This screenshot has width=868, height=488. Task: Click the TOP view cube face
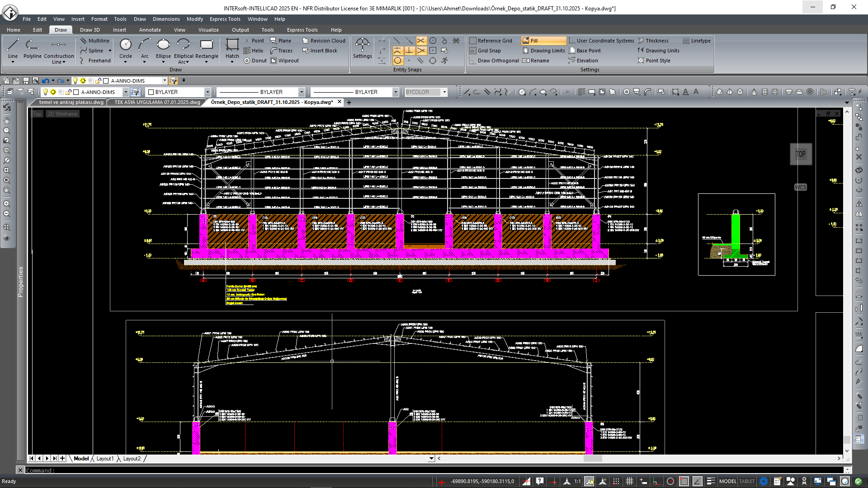point(800,154)
